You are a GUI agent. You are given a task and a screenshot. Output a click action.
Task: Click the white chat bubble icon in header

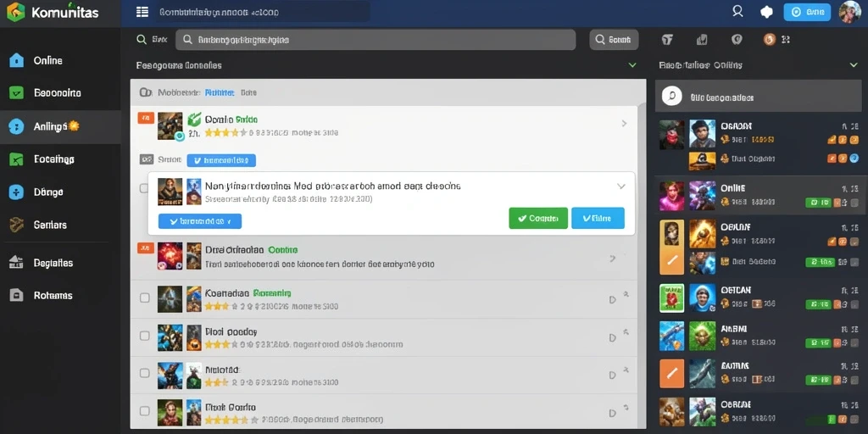tap(766, 12)
